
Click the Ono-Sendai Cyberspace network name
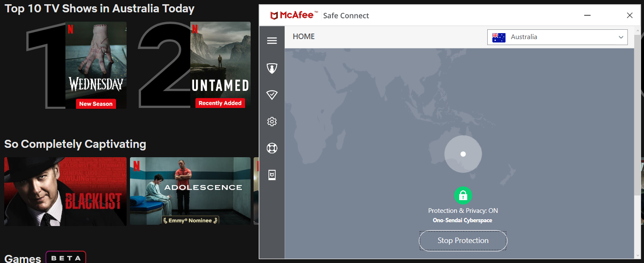click(x=463, y=220)
